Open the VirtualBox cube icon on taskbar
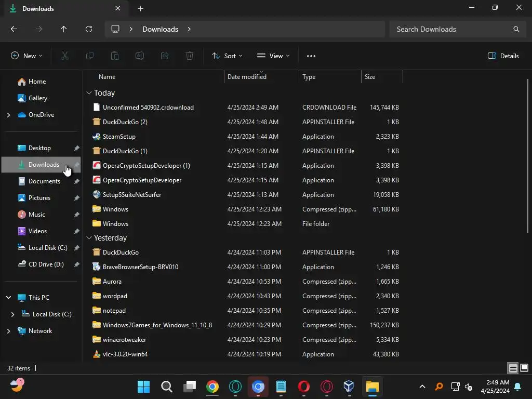Screen dimensions: 532x399 (x=349, y=387)
